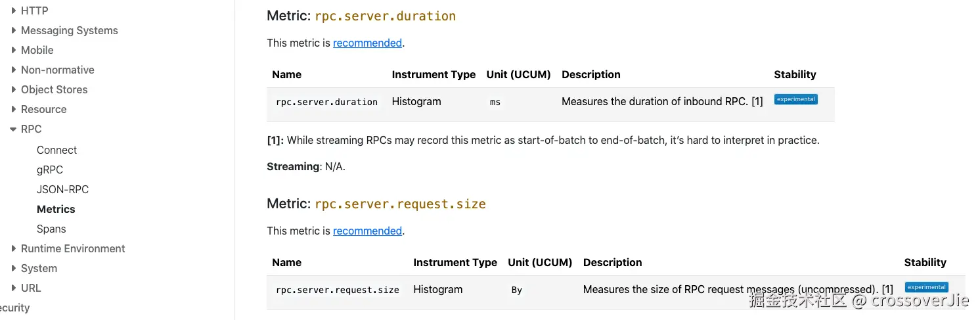Open the gRPC sidebar page

(50, 170)
